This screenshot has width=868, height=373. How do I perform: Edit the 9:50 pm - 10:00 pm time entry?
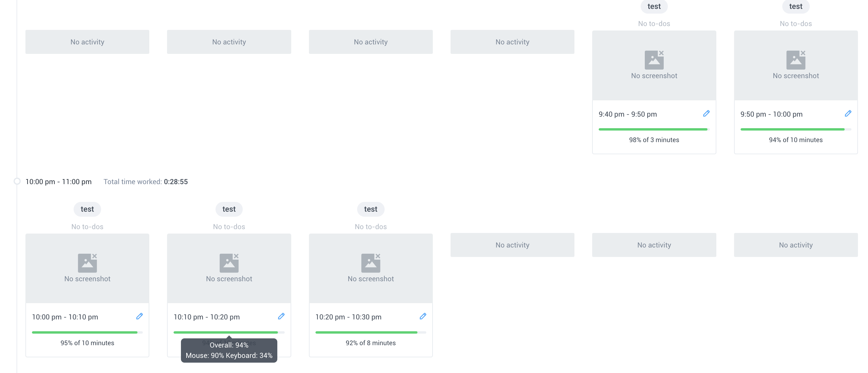[x=848, y=114]
